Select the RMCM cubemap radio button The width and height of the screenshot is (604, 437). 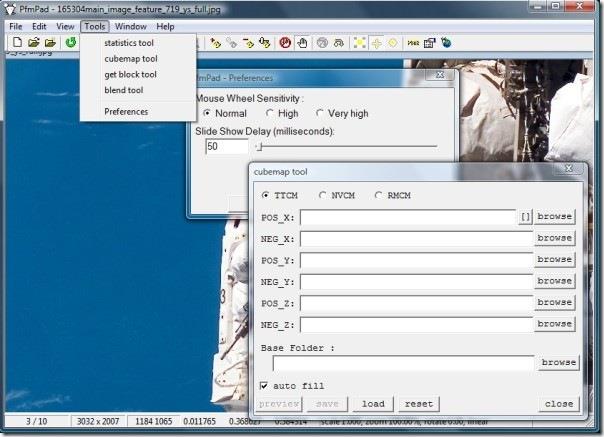(379, 194)
